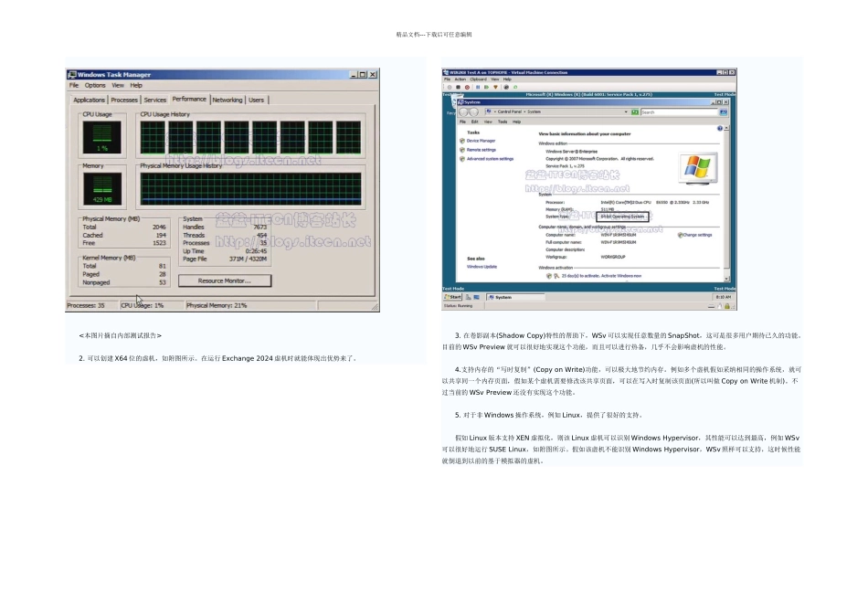Viewport: 868px width, 614px height.
Task: Open the Clipboard menu in Virtual Machine Connection
Action: click(x=478, y=79)
